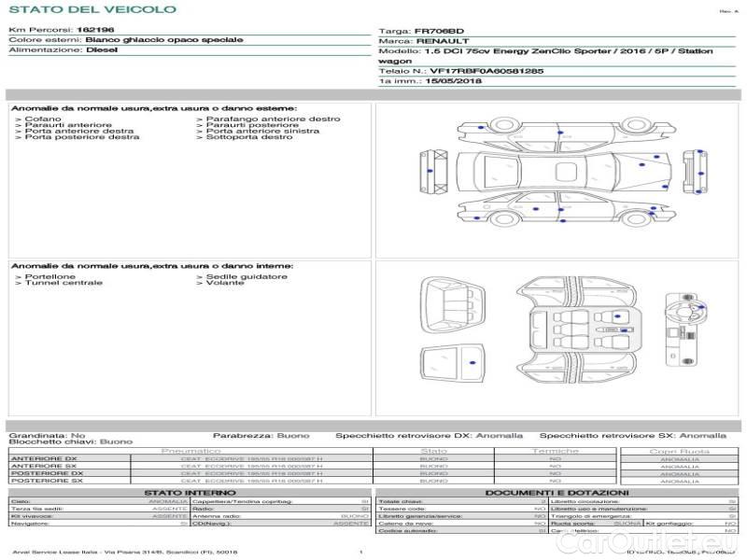
Task: Click the "Porta anteriore destra" entry
Action: click(79, 131)
